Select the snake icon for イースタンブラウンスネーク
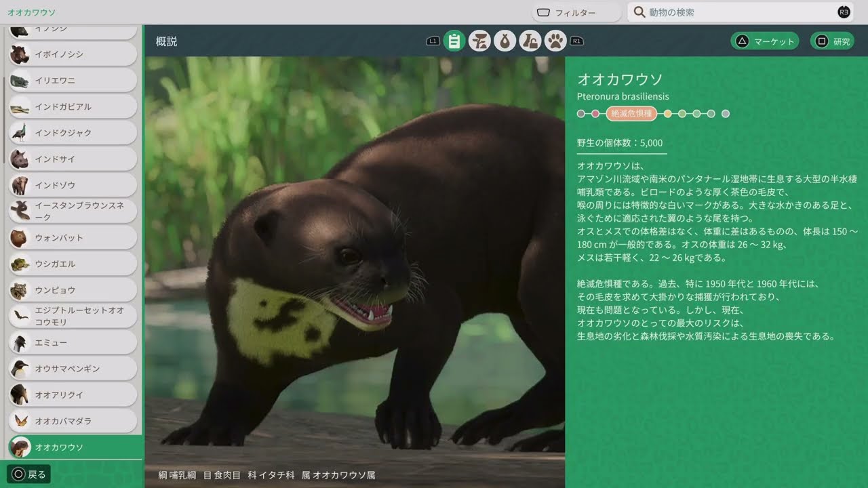Viewport: 868px width, 488px height. click(x=19, y=211)
